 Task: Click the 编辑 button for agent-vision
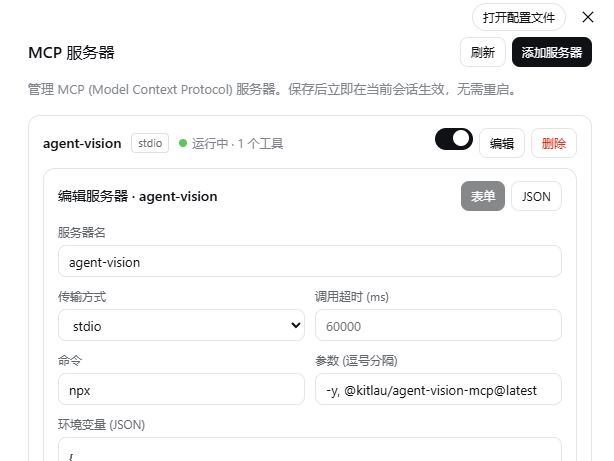click(502, 143)
